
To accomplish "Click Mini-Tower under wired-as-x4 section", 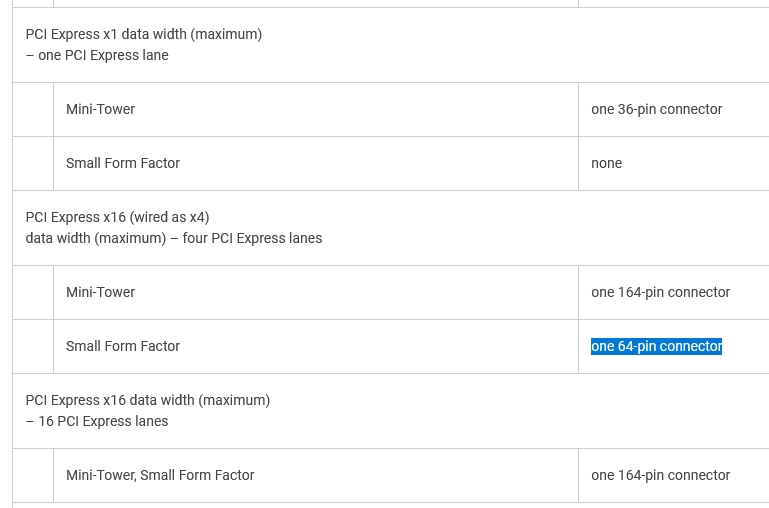I will tap(101, 292).
